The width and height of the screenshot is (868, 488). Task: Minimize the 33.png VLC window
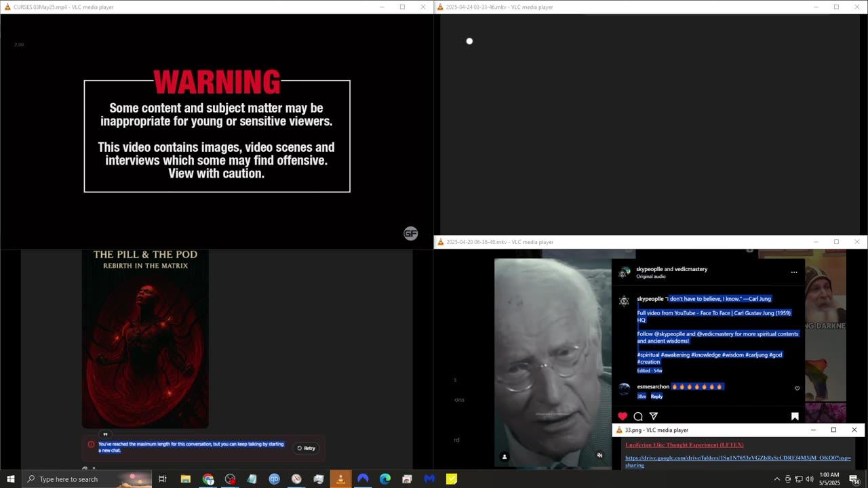813,430
